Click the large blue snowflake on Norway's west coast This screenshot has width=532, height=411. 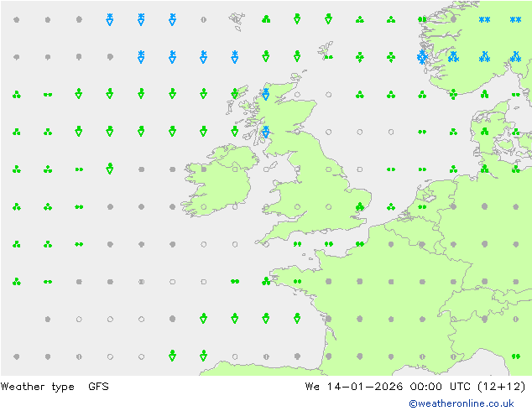coord(422,57)
